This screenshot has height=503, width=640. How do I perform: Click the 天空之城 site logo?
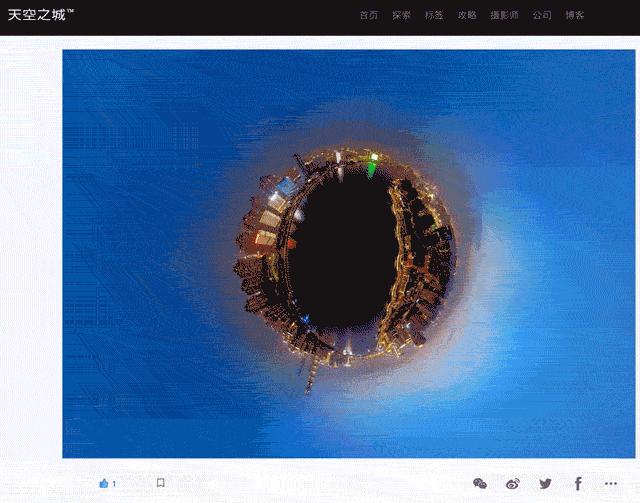(x=40, y=15)
